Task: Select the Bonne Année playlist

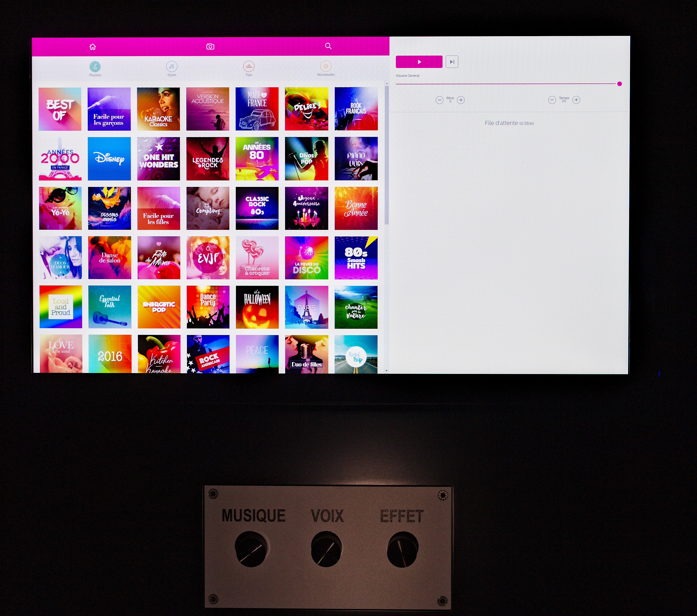Action: 356,208
